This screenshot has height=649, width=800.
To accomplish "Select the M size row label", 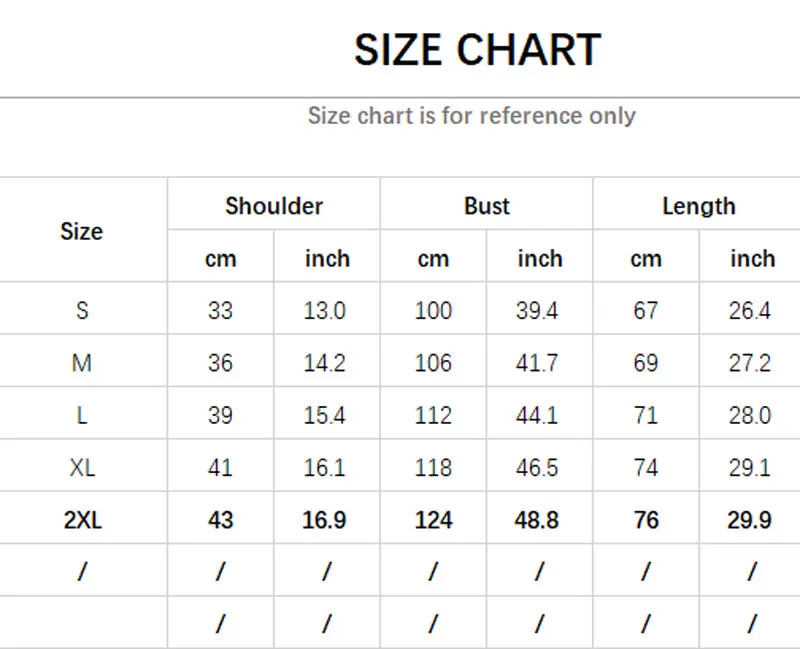I will pos(82,363).
